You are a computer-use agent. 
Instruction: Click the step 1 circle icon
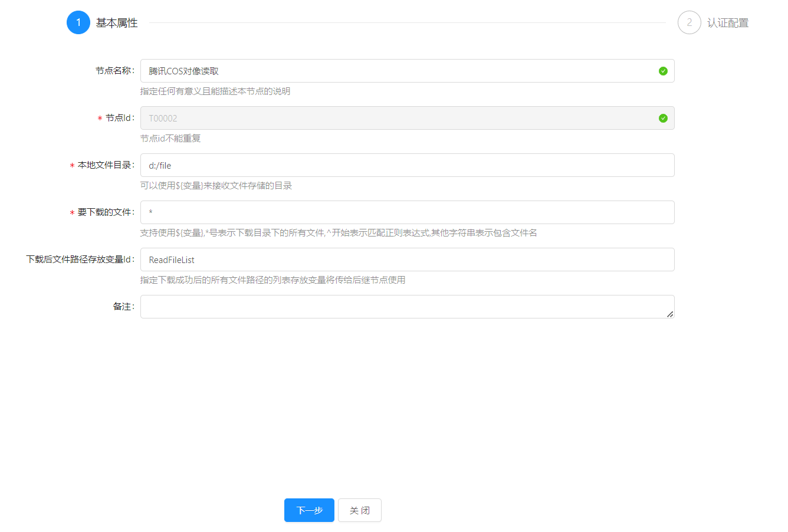point(78,23)
